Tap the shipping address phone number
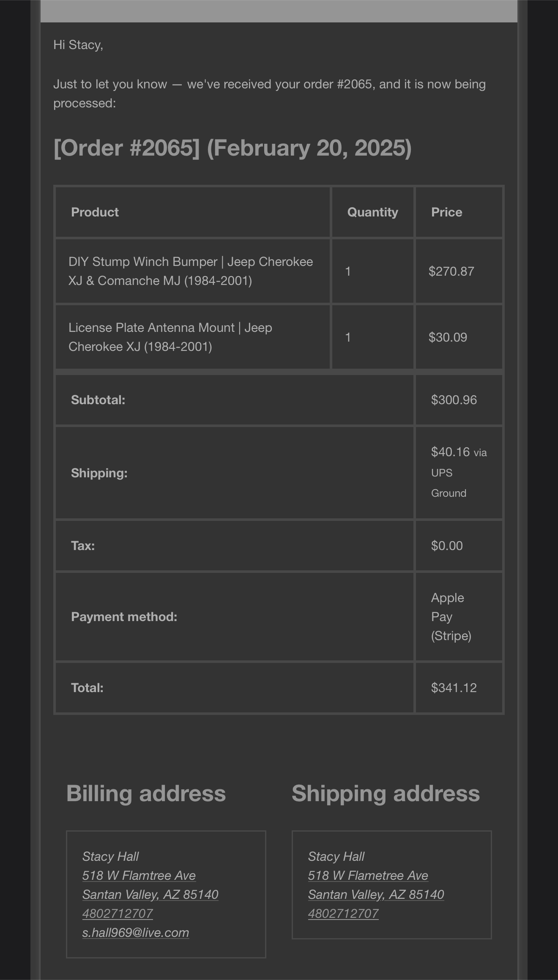The height and width of the screenshot is (980, 558). click(343, 913)
